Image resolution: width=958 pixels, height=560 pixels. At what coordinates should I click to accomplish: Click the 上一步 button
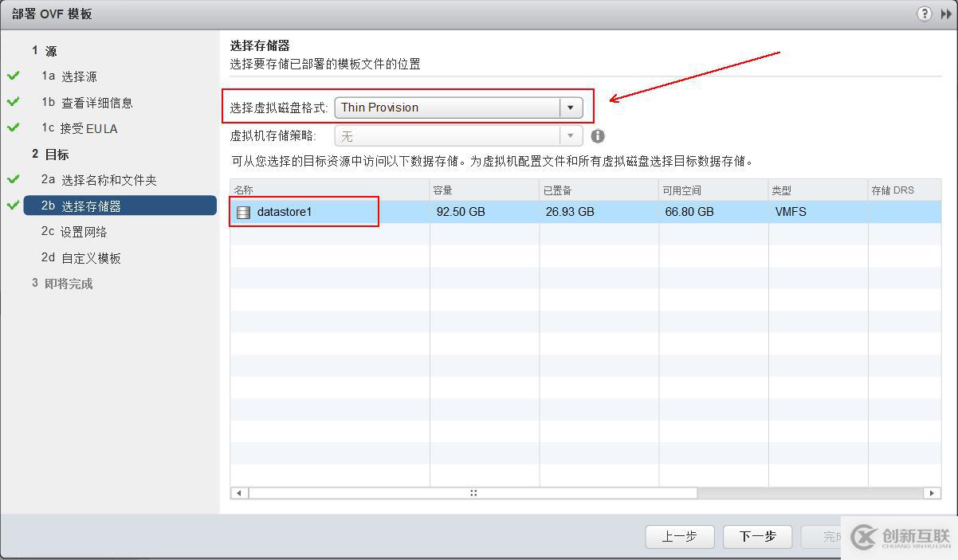point(679,537)
